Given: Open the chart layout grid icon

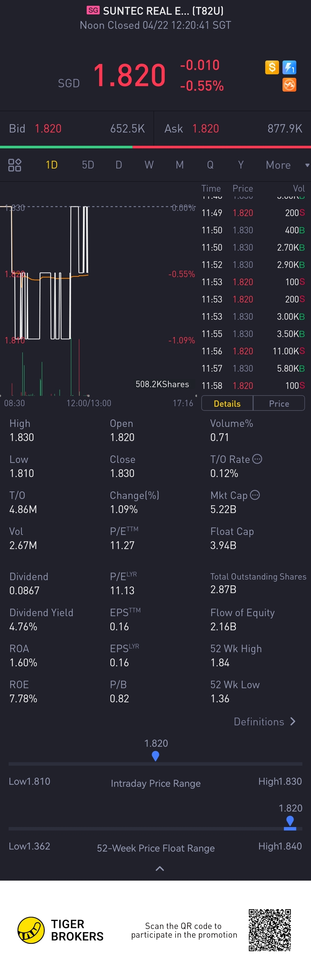Looking at the screenshot, I should 14,165.
